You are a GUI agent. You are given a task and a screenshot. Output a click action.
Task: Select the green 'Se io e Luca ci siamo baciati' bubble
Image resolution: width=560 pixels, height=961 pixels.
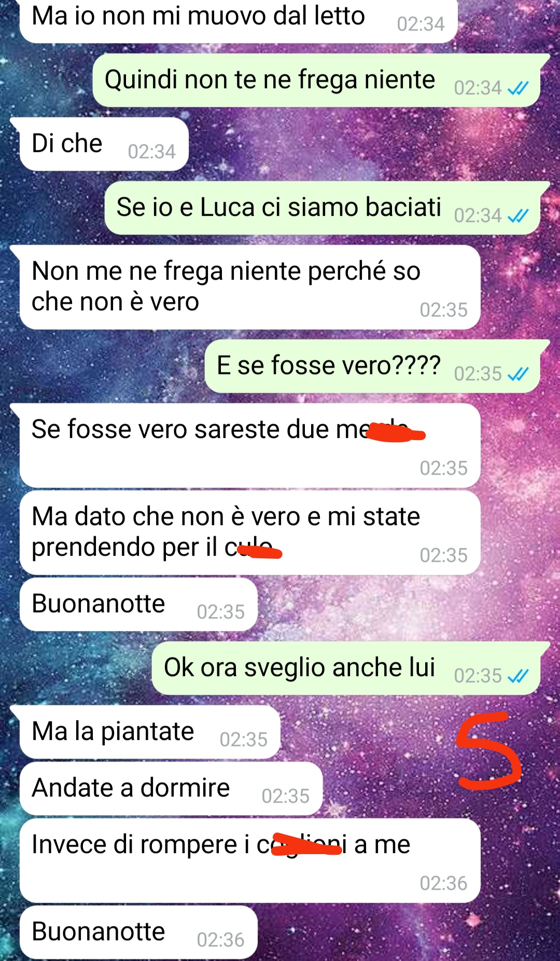[323, 208]
